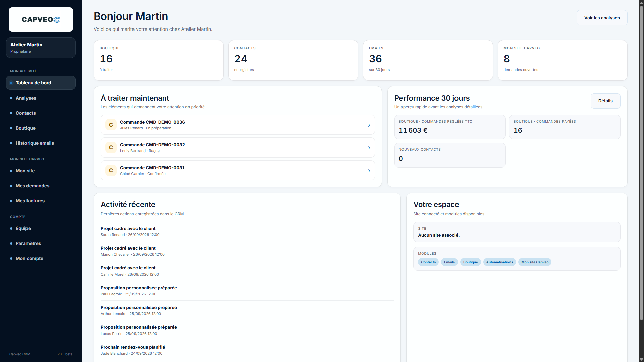Select the Jade Blanchard rendez-vous entry
644x362 pixels.
click(247, 350)
